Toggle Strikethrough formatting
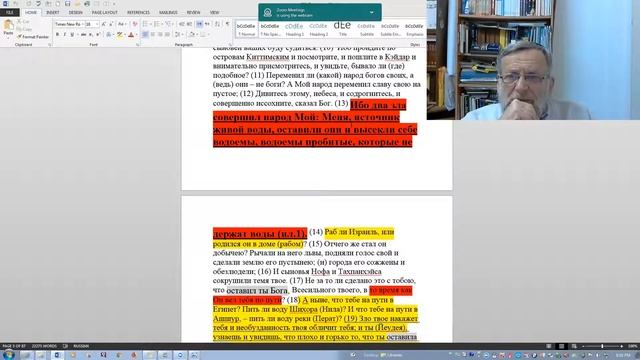The image size is (640, 360). tap(83, 35)
